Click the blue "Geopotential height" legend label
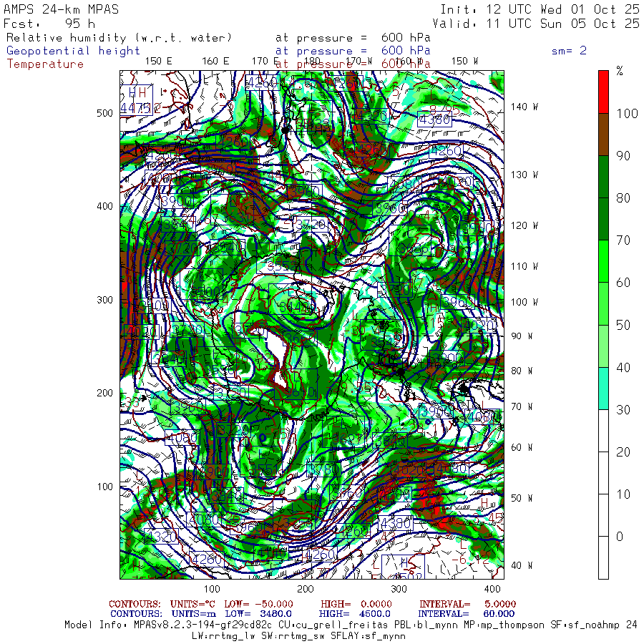The image size is (644, 644). coord(73,51)
